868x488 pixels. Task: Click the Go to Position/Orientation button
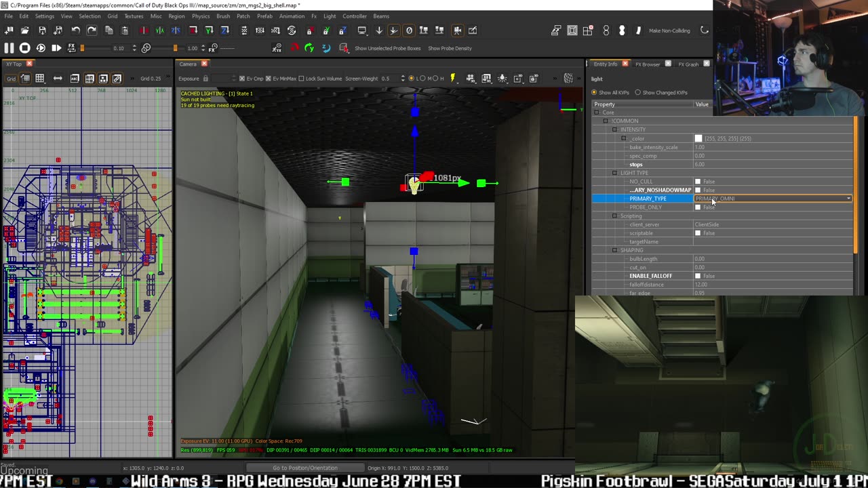point(304,468)
